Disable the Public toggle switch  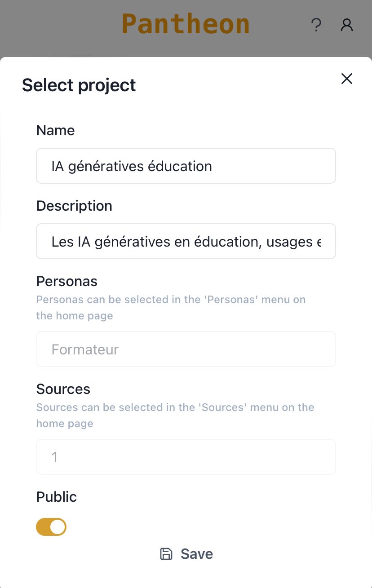51,527
